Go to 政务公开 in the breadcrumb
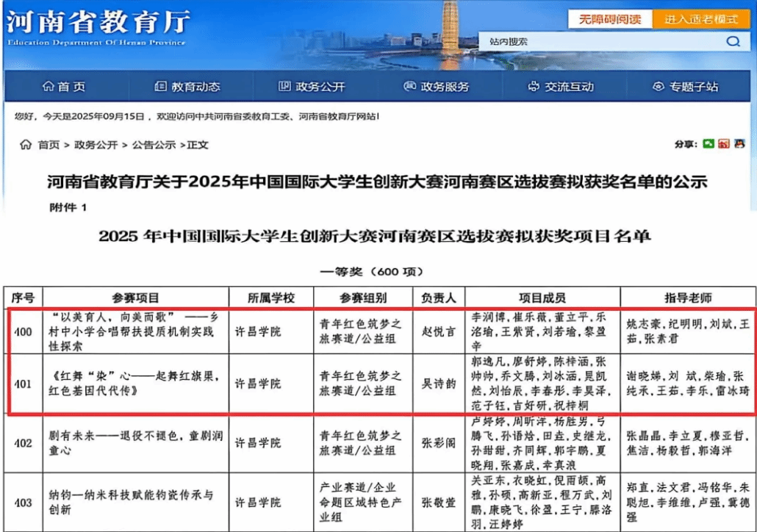The height and width of the screenshot is (532, 757). 96,145
